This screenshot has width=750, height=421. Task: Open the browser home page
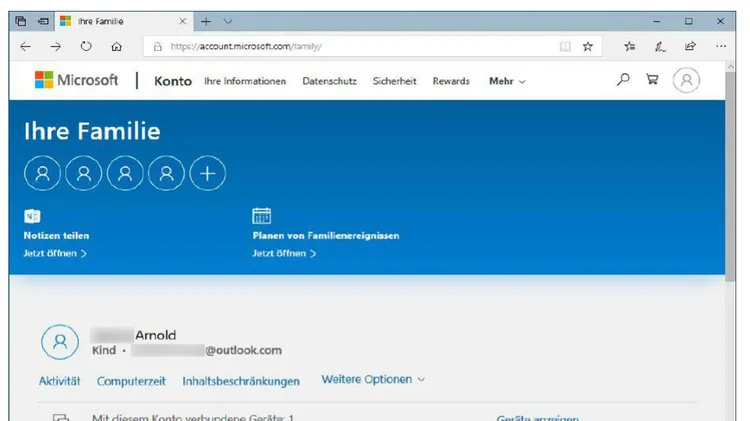click(x=116, y=46)
